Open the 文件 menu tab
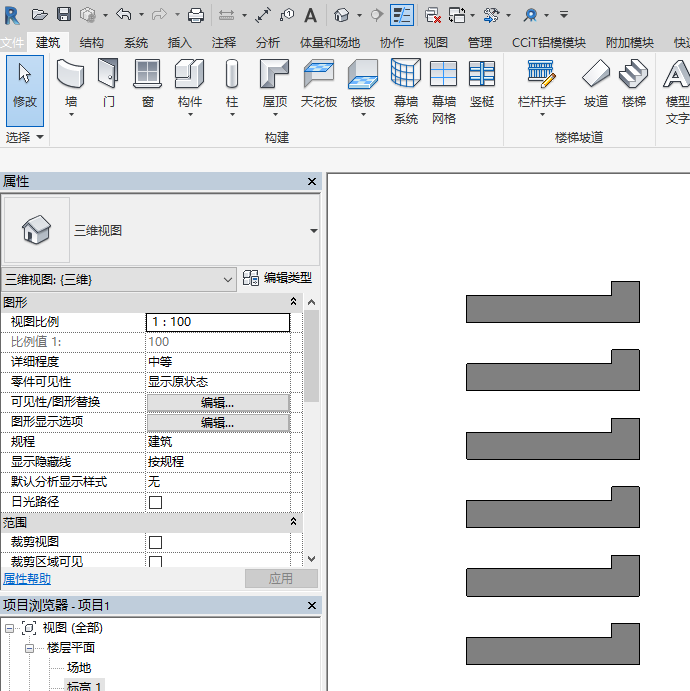The height and width of the screenshot is (691, 690). click(x=12, y=43)
